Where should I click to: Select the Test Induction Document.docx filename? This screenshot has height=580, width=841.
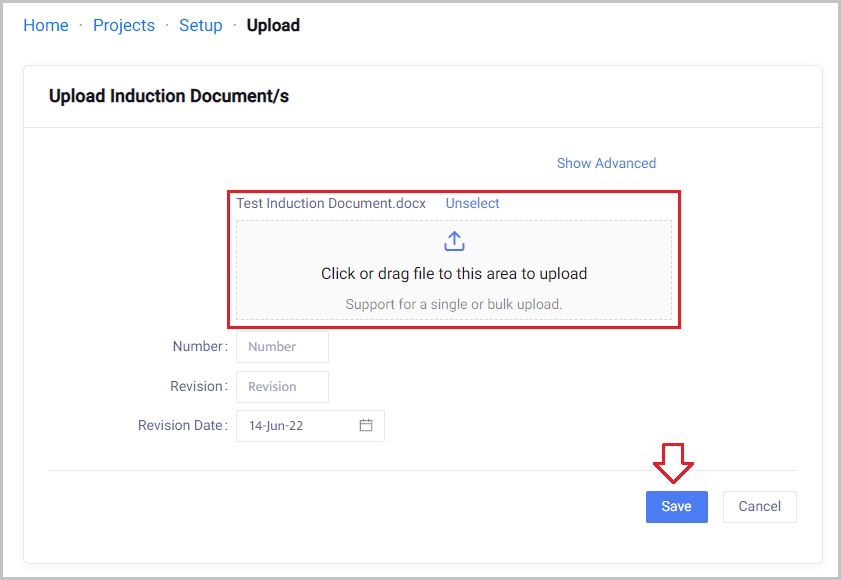click(331, 203)
